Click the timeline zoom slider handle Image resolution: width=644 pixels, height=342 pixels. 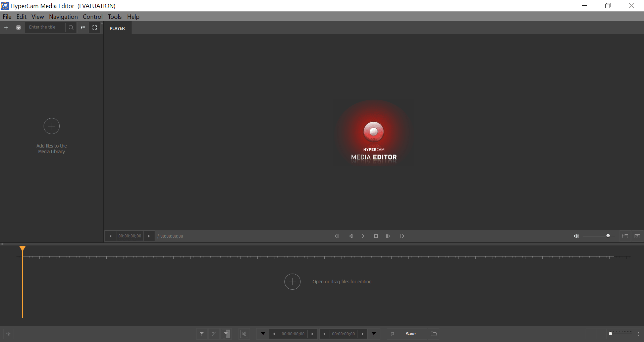click(x=610, y=334)
